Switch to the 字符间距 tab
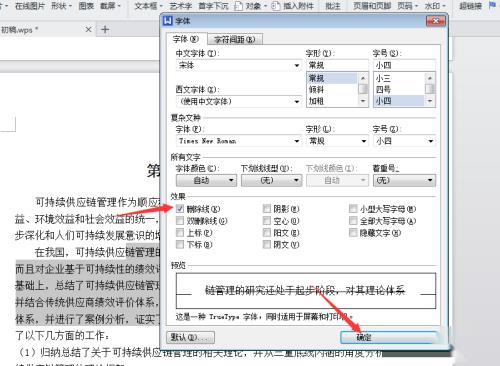Screen dimensions: 500x366 pyautogui.click(x=235, y=39)
